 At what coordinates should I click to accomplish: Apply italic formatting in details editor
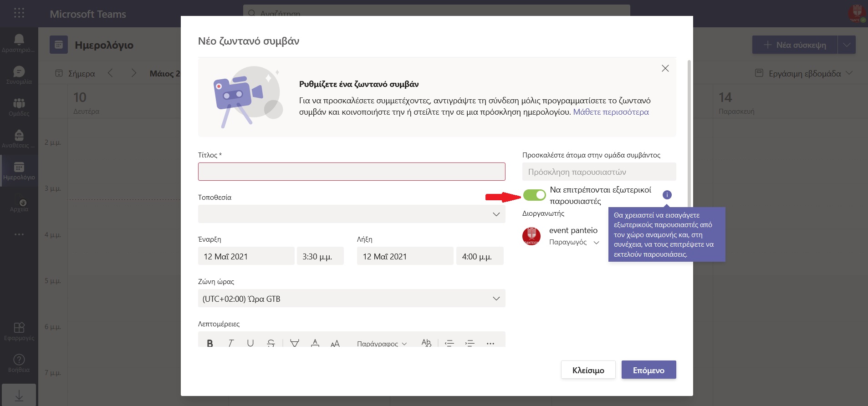pos(230,343)
